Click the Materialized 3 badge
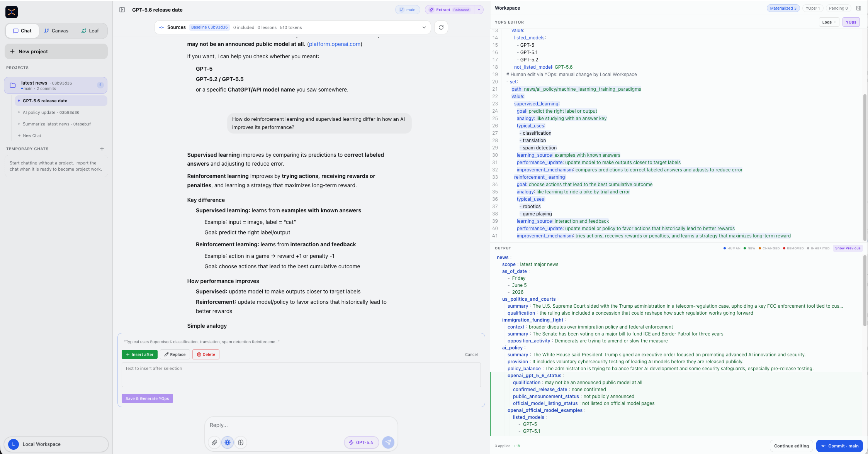 tap(783, 8)
